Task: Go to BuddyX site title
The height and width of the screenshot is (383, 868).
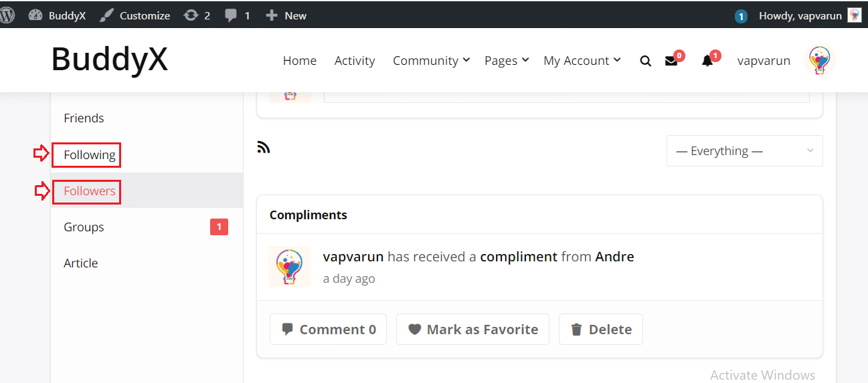Action: click(110, 59)
